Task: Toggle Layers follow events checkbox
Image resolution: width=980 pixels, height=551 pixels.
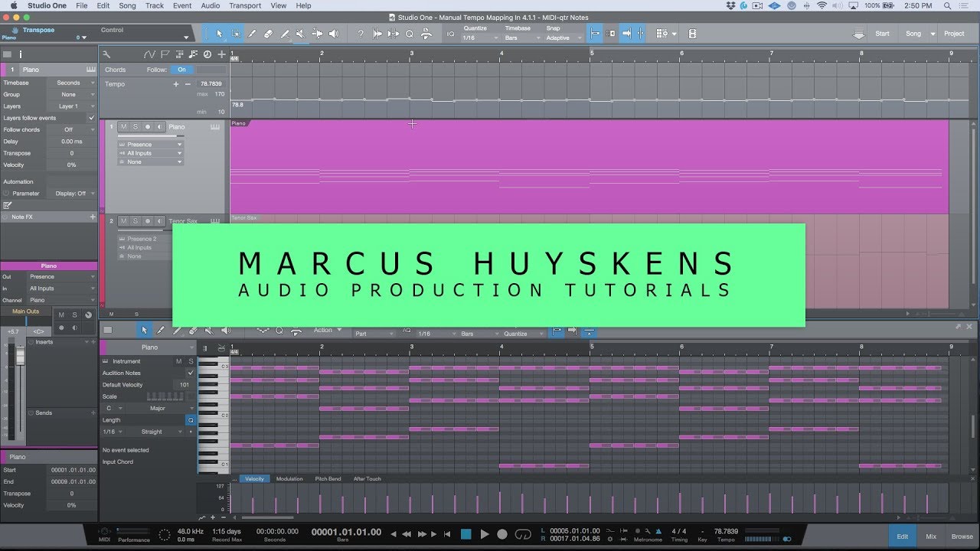Action: (x=92, y=118)
